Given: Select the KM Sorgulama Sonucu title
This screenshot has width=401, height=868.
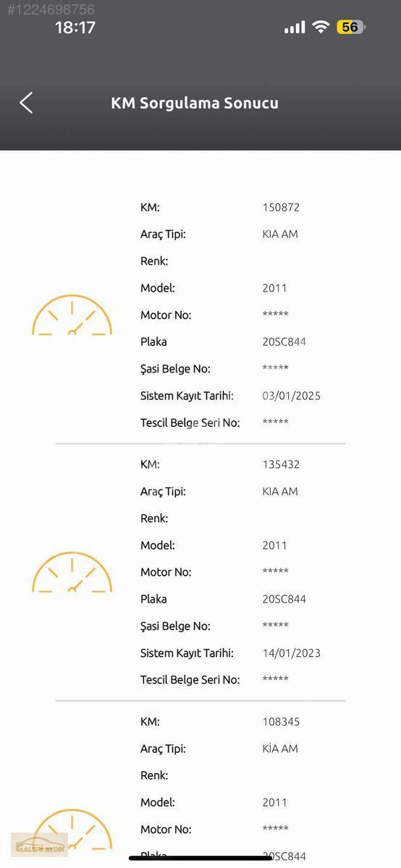Looking at the screenshot, I should coord(195,103).
